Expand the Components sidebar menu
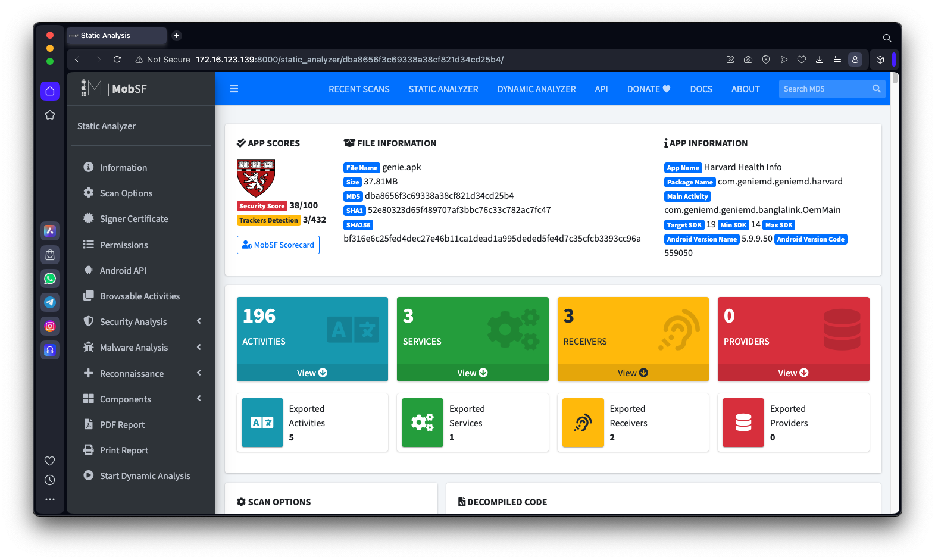Image resolution: width=935 pixels, height=560 pixels. coord(141,399)
